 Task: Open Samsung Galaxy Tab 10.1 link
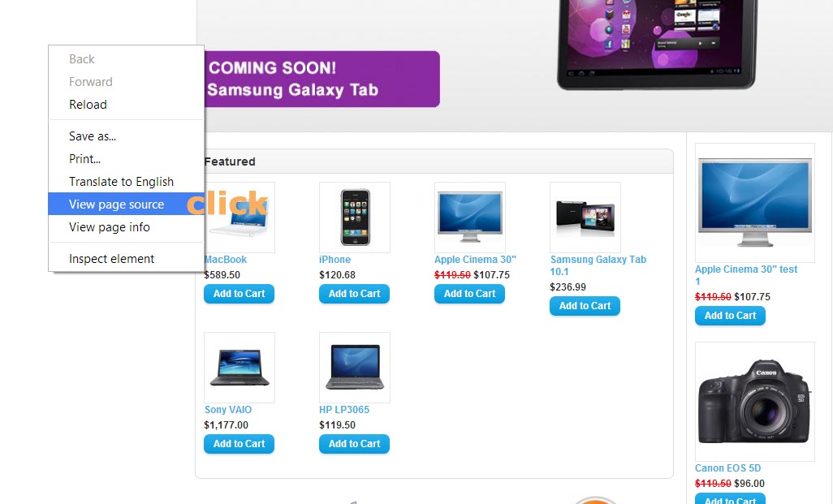598,265
